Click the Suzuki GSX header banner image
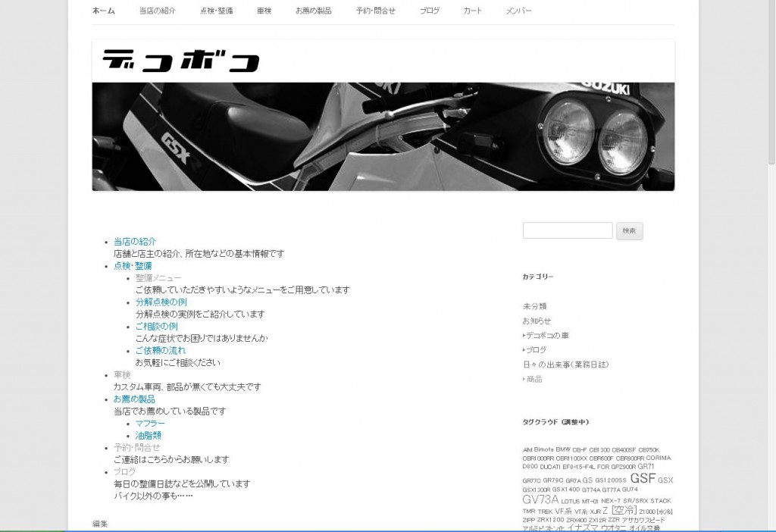This screenshot has height=532, width=776. click(x=383, y=136)
